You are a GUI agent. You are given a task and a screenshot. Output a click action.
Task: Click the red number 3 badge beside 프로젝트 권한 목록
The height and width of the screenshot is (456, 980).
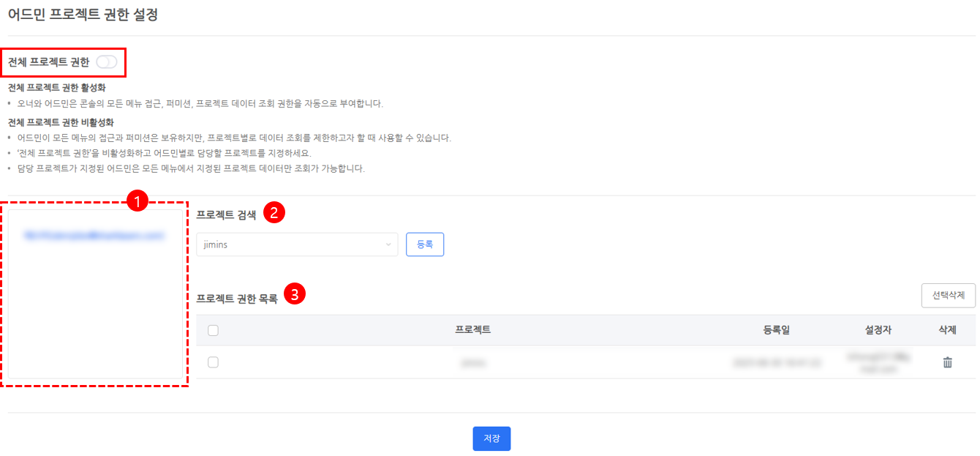[x=294, y=295]
